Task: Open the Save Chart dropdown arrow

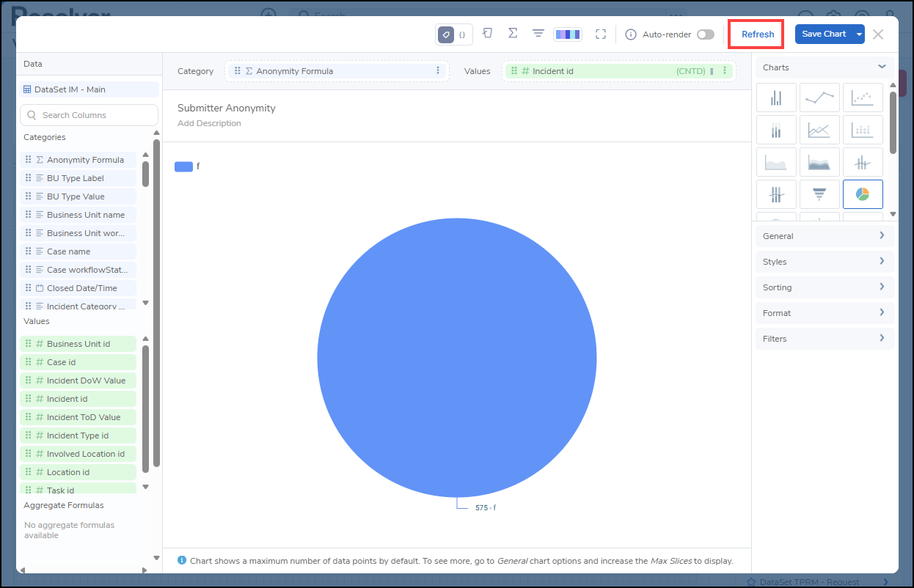Action: [x=859, y=34]
